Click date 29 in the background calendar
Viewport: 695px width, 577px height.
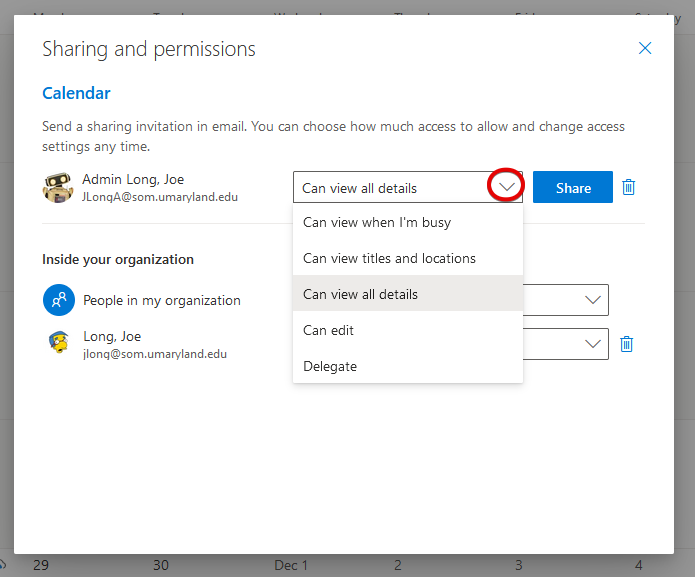(x=40, y=565)
